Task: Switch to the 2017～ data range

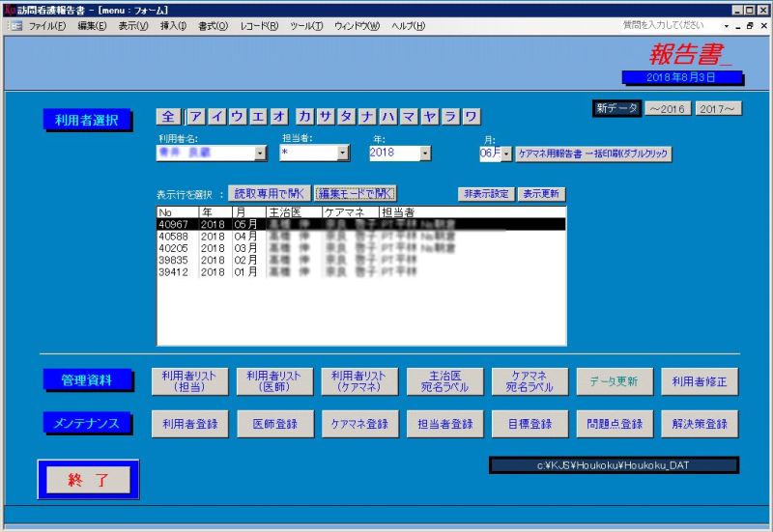Action: pos(718,109)
